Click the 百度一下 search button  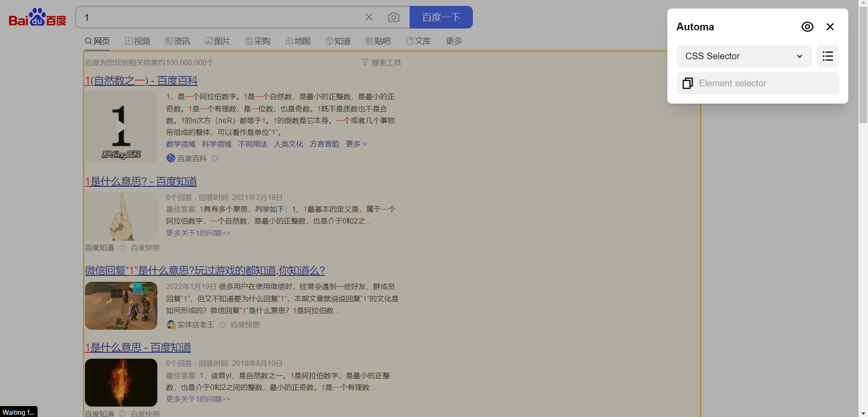coord(441,17)
